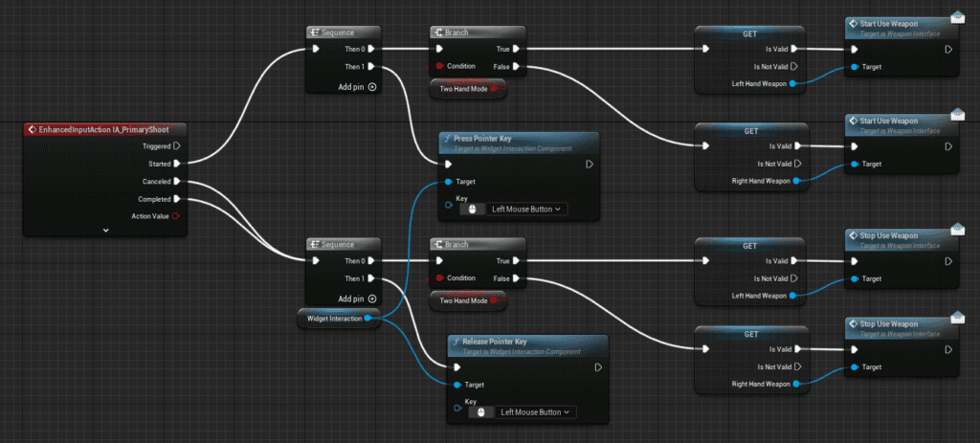Click exec output pin on bottommost Stop Use Weapon
This screenshot has width=980, height=443.
pos(948,350)
